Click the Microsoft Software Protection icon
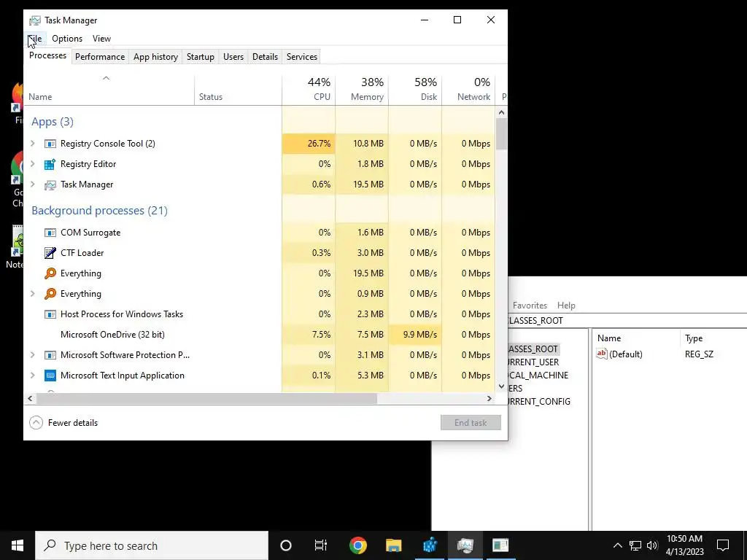 [x=50, y=355]
